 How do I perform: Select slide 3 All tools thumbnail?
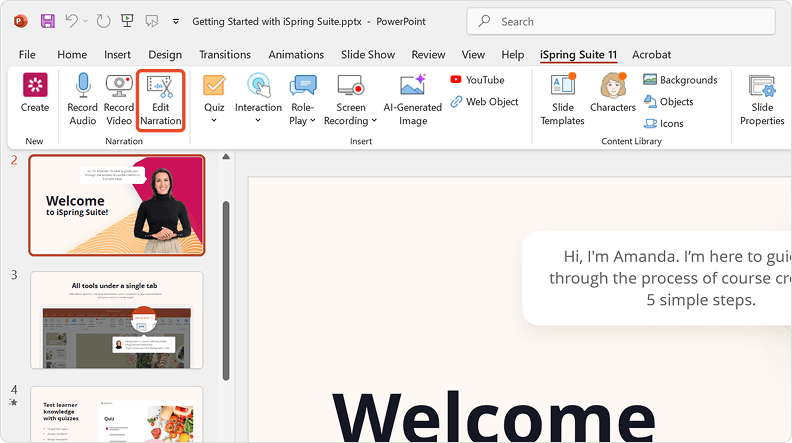tap(117, 320)
